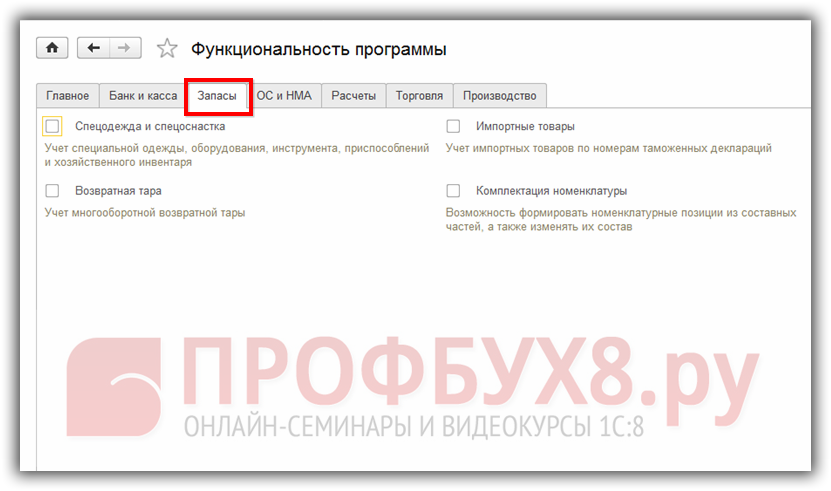Click description Учет многооборотной возвратной тары
Screen dimensions: 831x491
(145, 213)
